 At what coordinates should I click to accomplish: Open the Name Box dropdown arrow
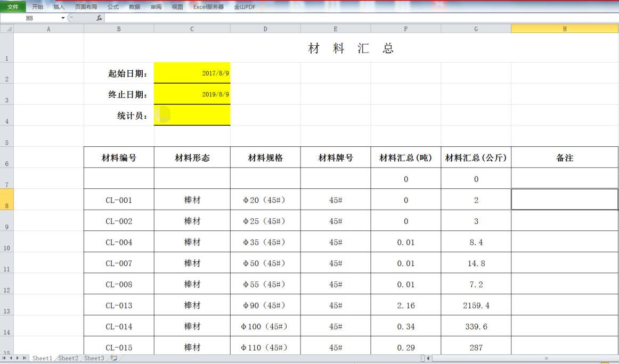pos(63,18)
